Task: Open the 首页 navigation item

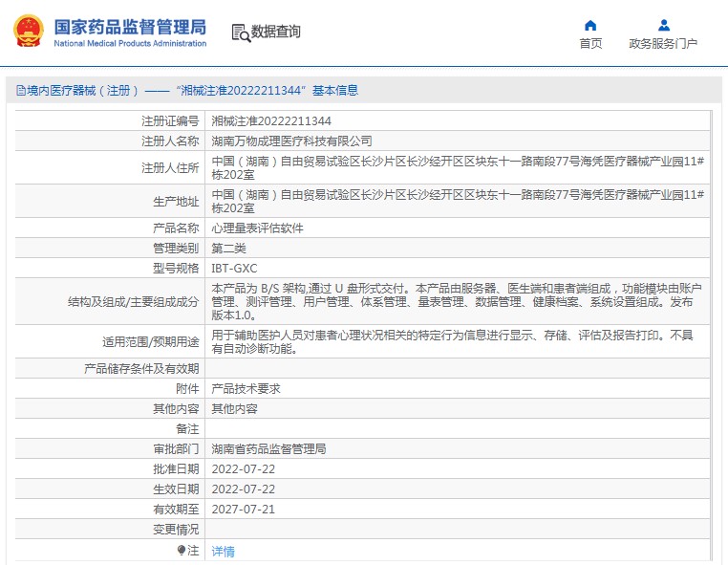Action: [x=590, y=43]
